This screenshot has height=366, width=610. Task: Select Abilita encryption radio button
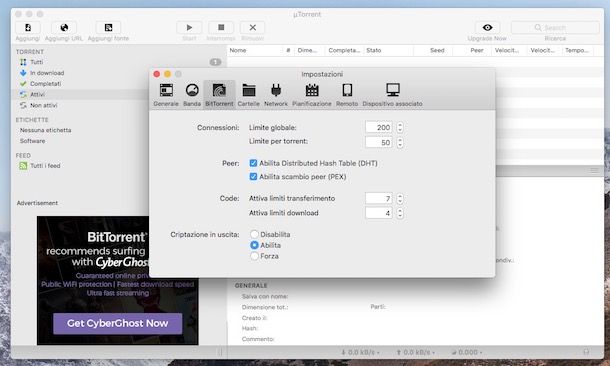click(254, 245)
